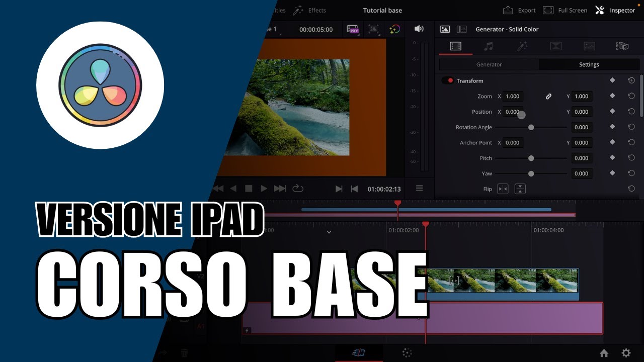Screen dimensions: 644x362
Task: Click the Zoom X value field
Action: click(513, 96)
